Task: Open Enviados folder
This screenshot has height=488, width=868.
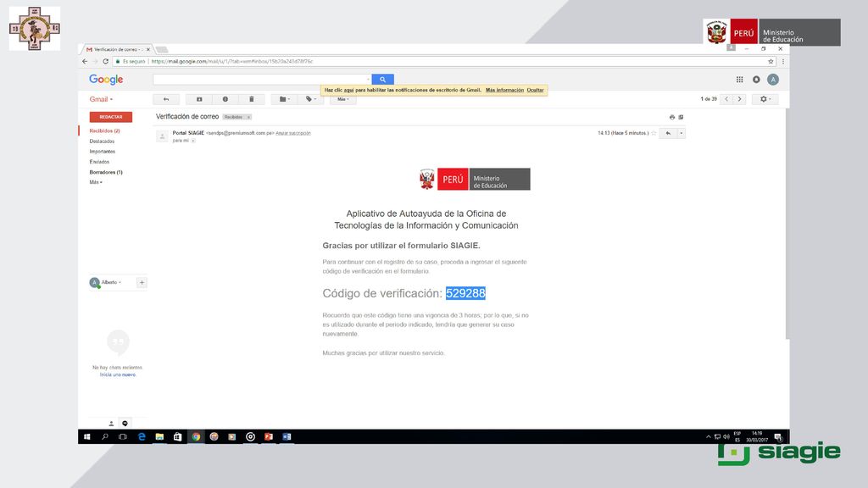Action: point(99,162)
